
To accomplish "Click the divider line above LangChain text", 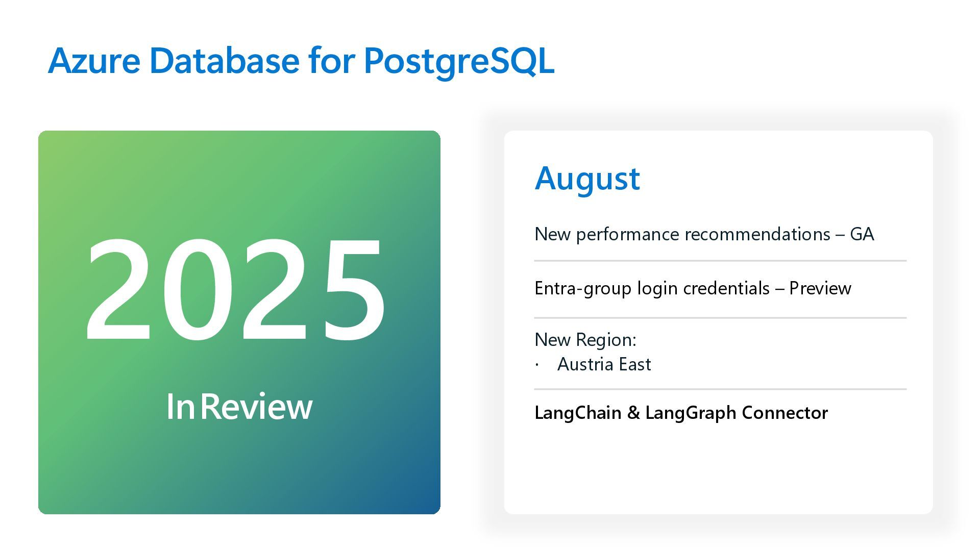I will [x=720, y=389].
